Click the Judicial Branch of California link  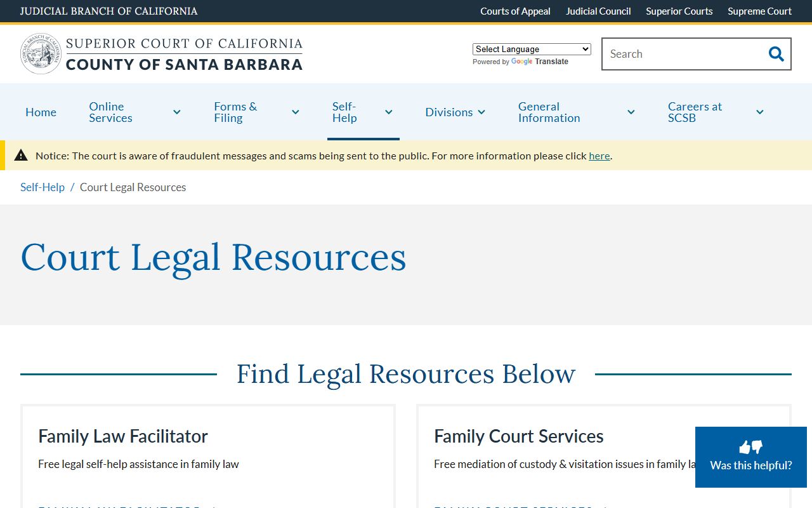point(108,11)
